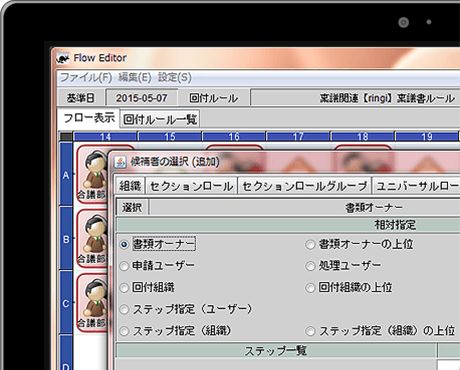Click the Flow Editor app icon in title bar
Viewport: 460px width, 370px height.
pos(62,58)
